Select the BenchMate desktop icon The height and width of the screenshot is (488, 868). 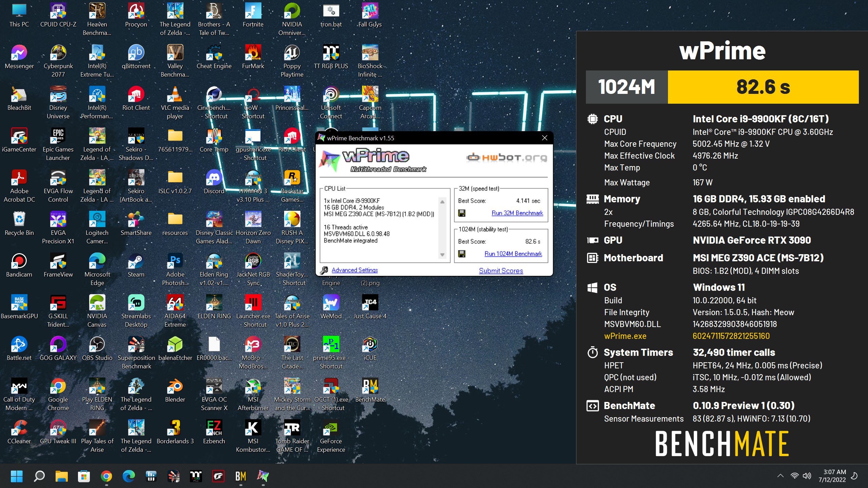tap(370, 391)
